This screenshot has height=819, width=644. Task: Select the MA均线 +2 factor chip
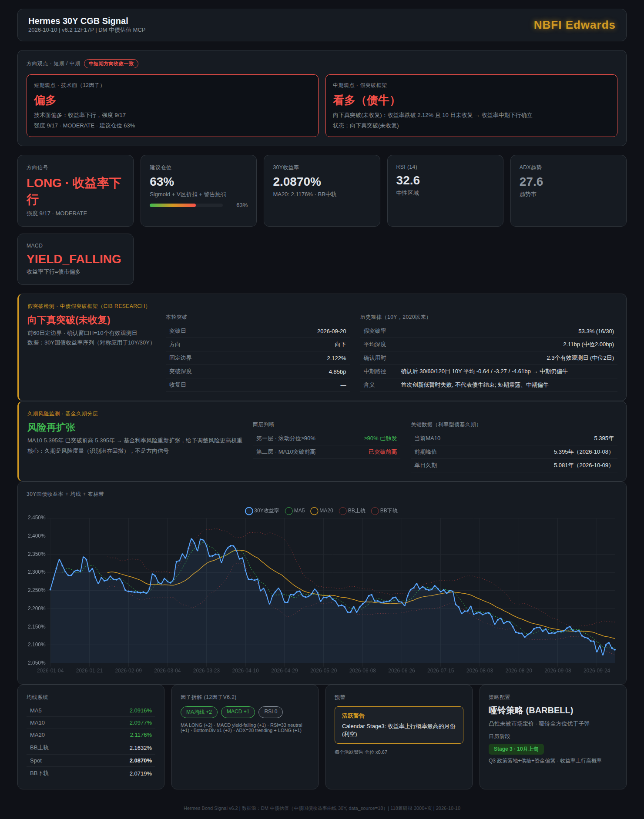pyautogui.click(x=199, y=712)
